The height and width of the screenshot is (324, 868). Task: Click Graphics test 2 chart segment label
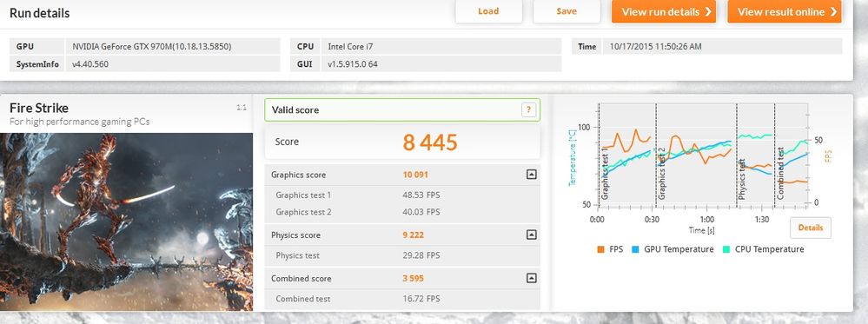[x=662, y=175]
